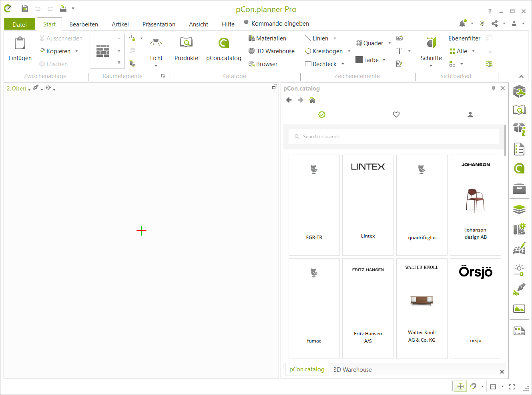Open the Walter Knoll brand card
Screen dimensions: 532x395
click(422, 308)
